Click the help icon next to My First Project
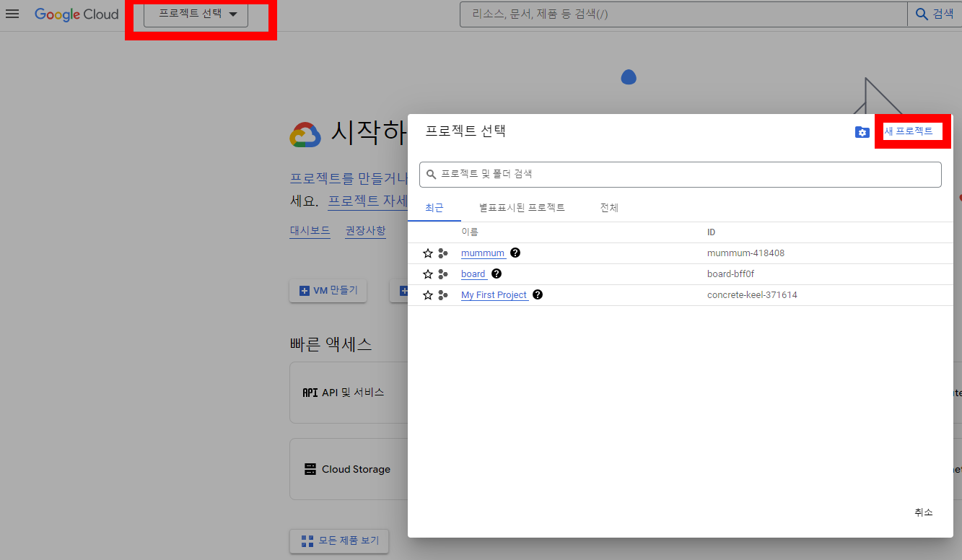The image size is (962, 560). coord(538,294)
